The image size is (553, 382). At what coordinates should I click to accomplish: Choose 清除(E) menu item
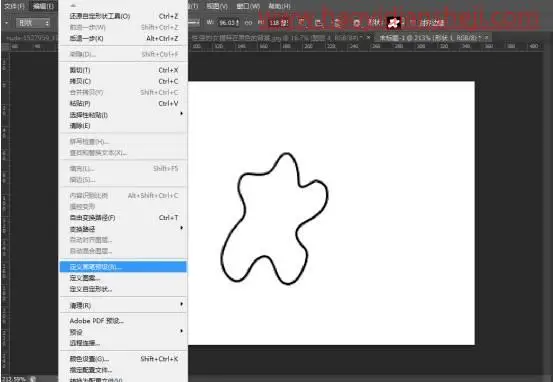[x=123, y=126]
